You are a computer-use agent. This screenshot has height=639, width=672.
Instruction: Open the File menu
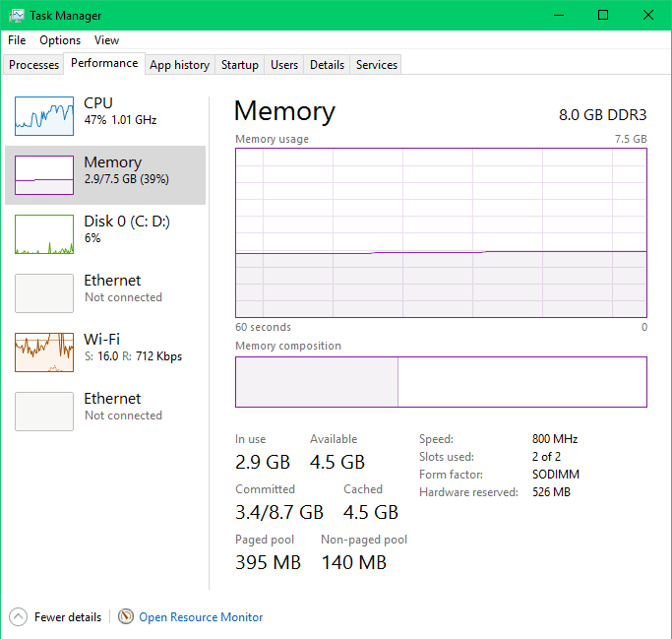[x=17, y=40]
